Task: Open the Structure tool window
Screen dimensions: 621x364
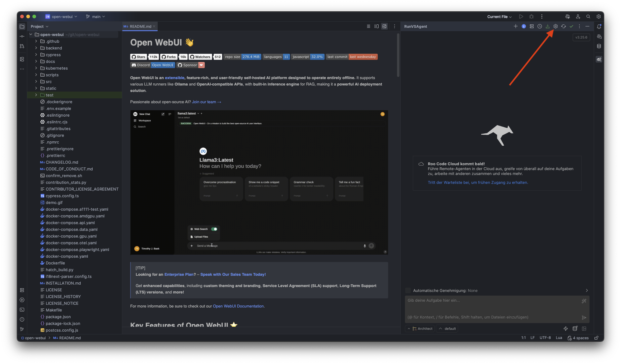Action: tap(22, 59)
